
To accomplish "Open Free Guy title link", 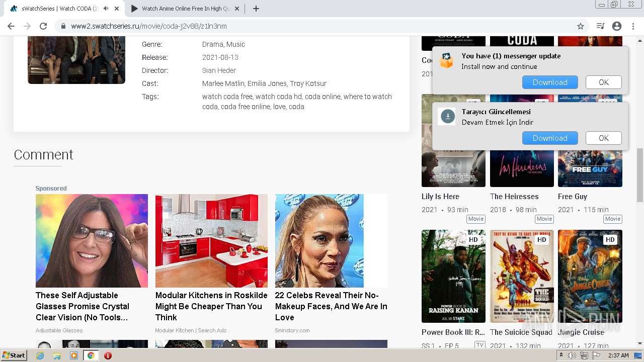I will point(573,197).
